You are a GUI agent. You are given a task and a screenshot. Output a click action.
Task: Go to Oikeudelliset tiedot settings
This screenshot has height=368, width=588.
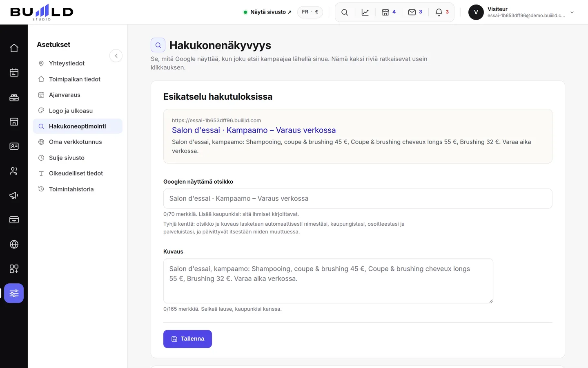[x=78, y=173]
